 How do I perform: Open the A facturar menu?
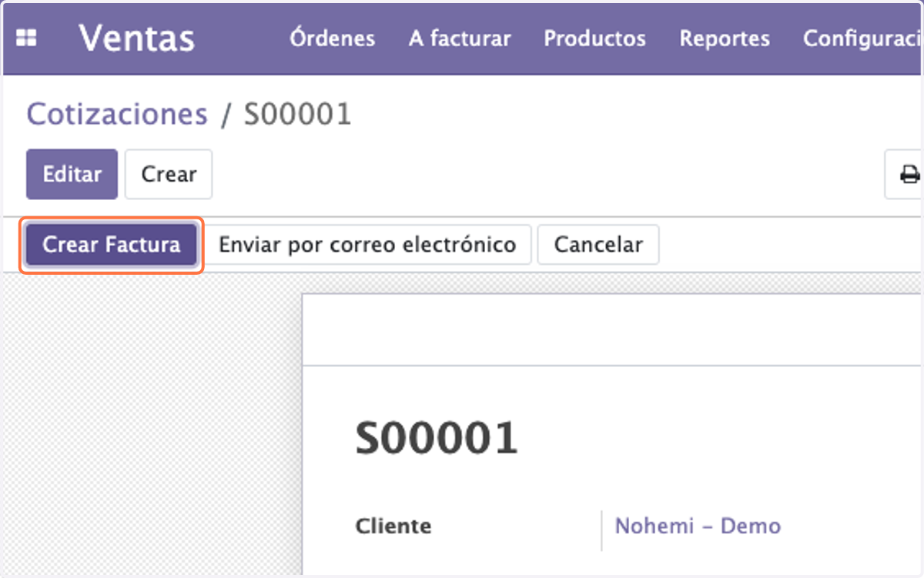[460, 38]
